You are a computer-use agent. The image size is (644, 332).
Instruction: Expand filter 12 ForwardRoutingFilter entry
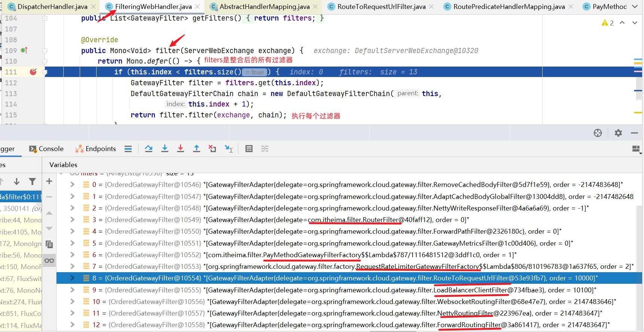click(73, 325)
